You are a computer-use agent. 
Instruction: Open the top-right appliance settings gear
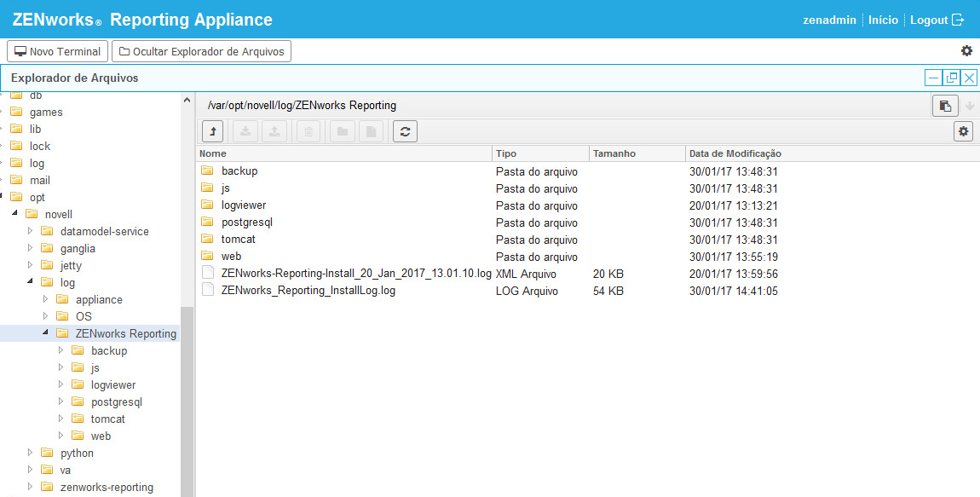[x=966, y=51]
